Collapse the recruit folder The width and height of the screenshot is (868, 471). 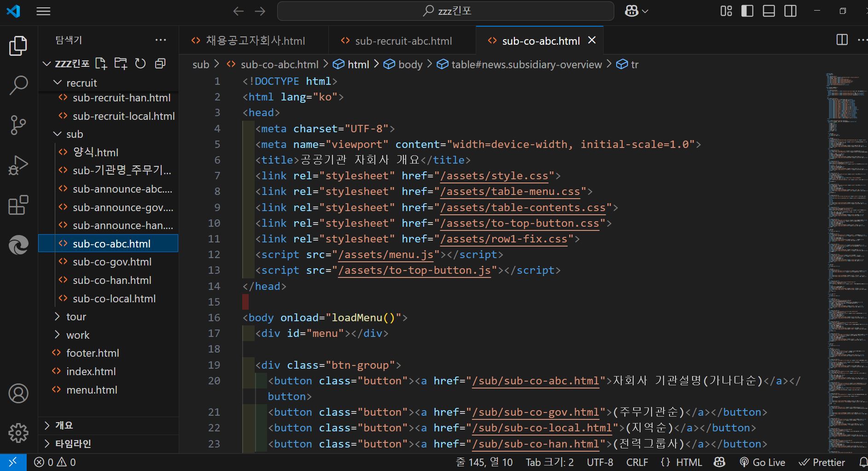click(x=81, y=83)
